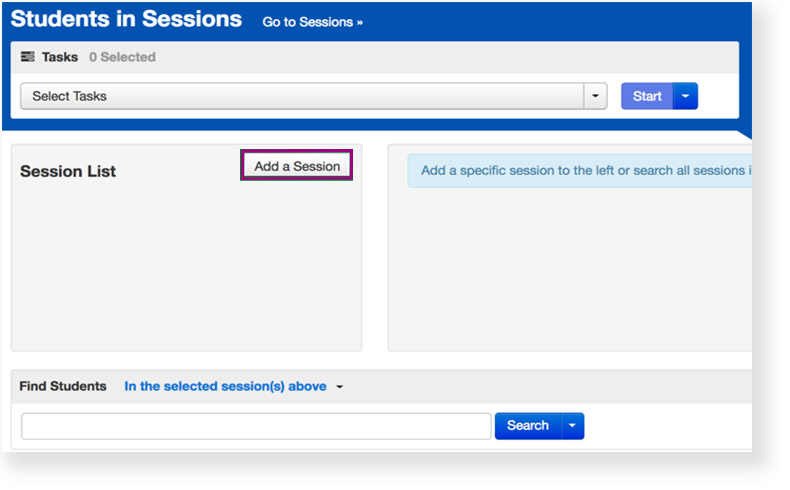Click the Select Tasks field
The height and width of the screenshot is (490, 790).
point(302,96)
